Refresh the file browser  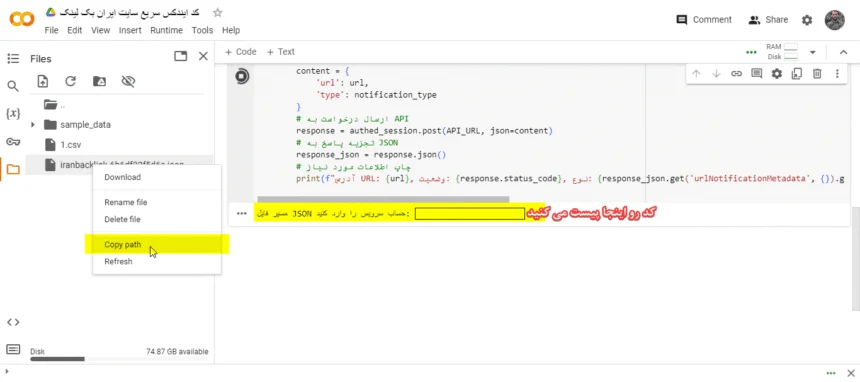[x=70, y=81]
